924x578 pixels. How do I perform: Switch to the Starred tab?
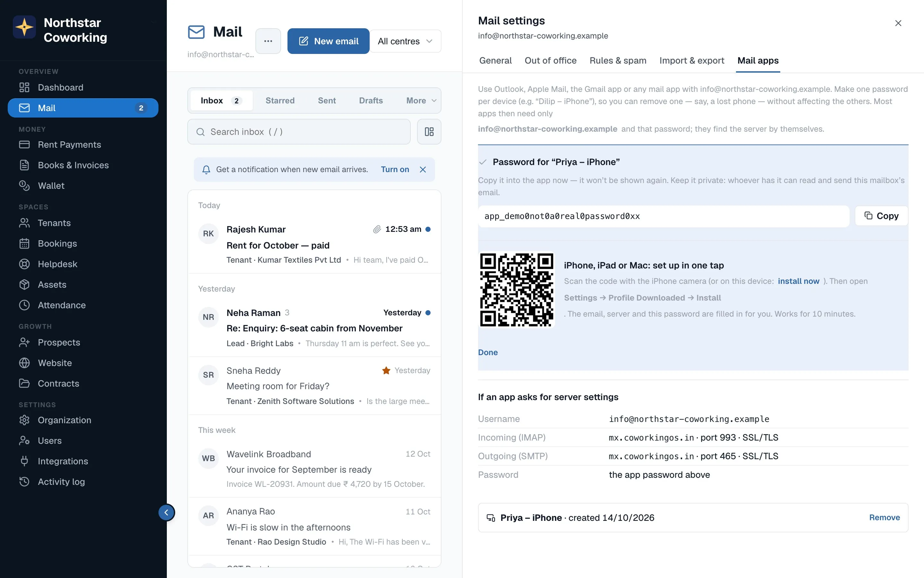click(x=280, y=101)
